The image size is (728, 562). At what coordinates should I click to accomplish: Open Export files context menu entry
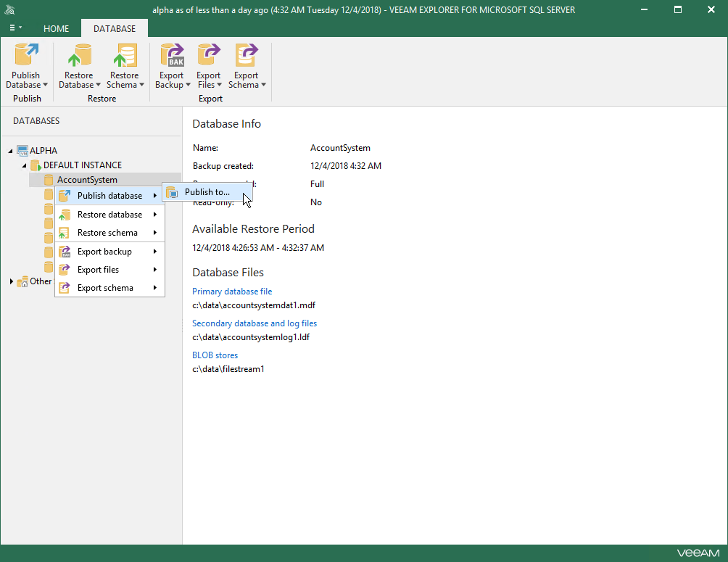tap(110, 269)
